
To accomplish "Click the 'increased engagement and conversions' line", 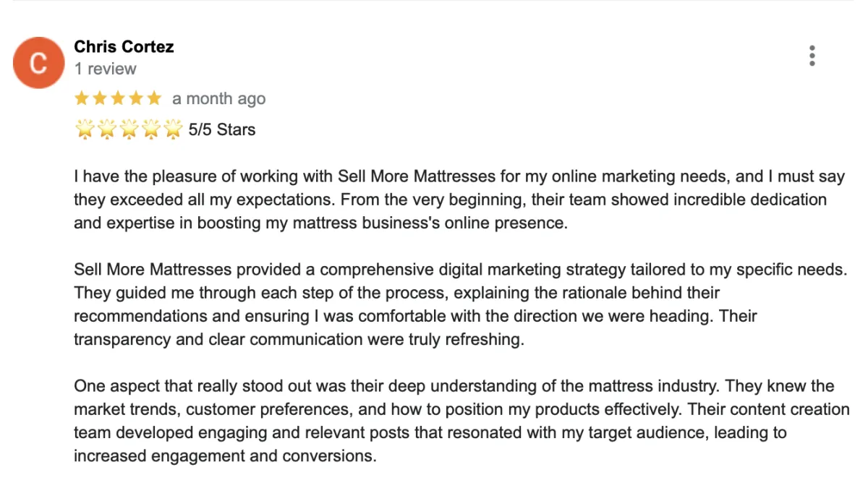I will click(x=225, y=456).
